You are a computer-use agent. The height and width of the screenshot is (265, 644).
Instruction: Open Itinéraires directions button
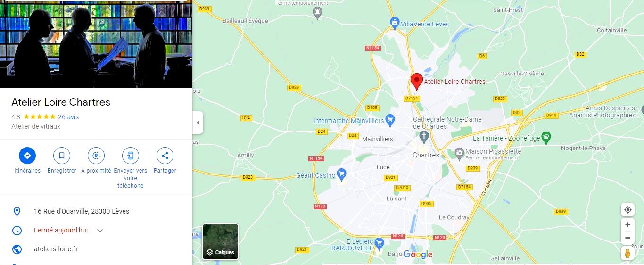click(x=27, y=156)
